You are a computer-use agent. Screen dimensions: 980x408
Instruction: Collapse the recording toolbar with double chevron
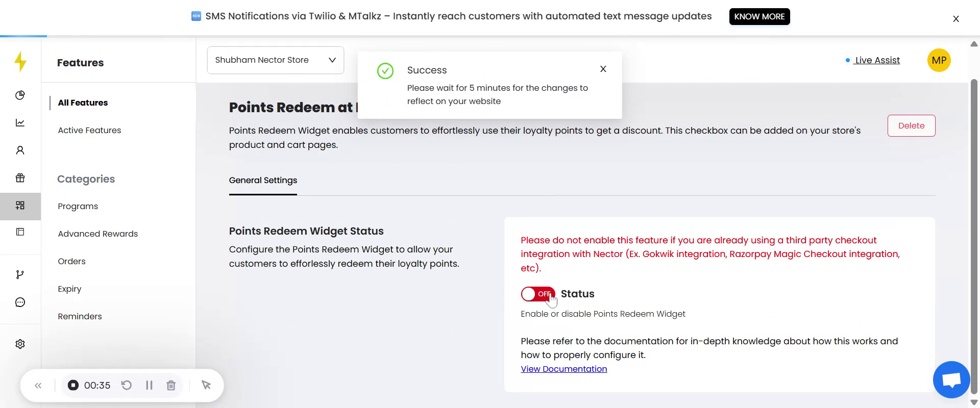[38, 386]
